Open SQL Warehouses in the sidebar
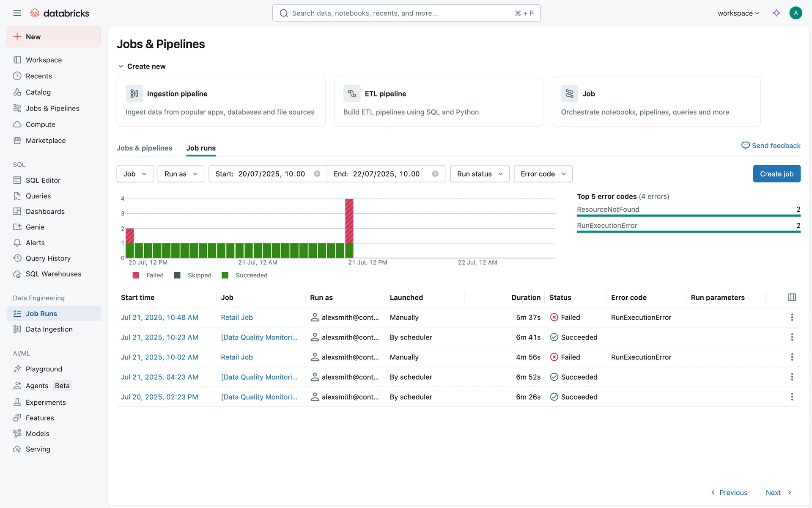 53,274
